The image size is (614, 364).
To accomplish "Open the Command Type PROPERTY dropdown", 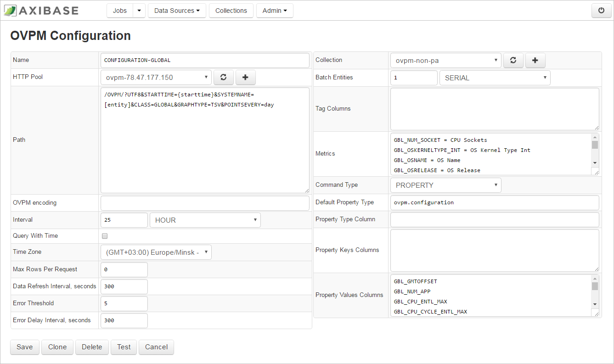I will (x=446, y=185).
